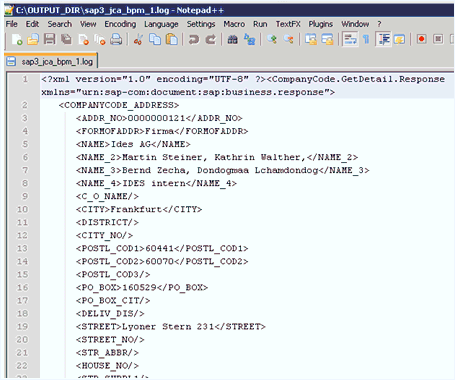Screen dimensions: 455x380
Task: Click the Zoom Out icon
Action: click(x=288, y=40)
